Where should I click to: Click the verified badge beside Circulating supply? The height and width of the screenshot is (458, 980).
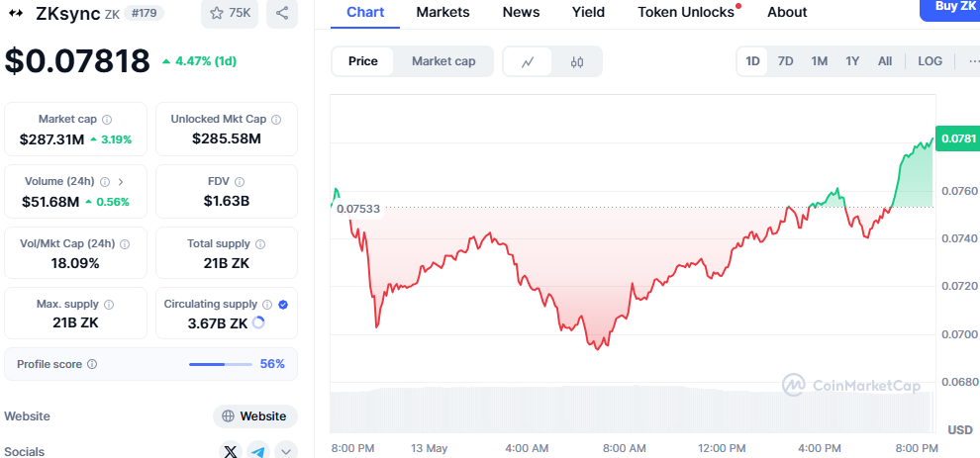tap(283, 305)
